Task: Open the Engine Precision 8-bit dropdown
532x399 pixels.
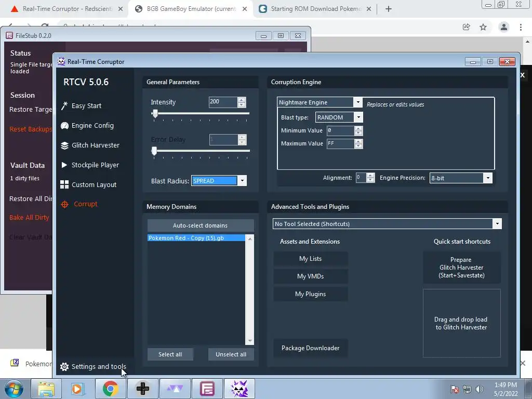Action: (x=488, y=178)
